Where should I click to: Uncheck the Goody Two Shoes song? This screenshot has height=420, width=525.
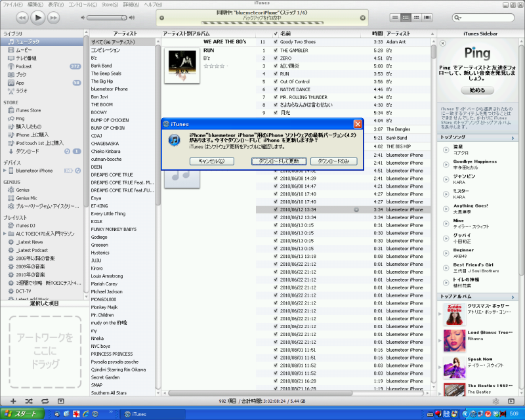(x=276, y=42)
